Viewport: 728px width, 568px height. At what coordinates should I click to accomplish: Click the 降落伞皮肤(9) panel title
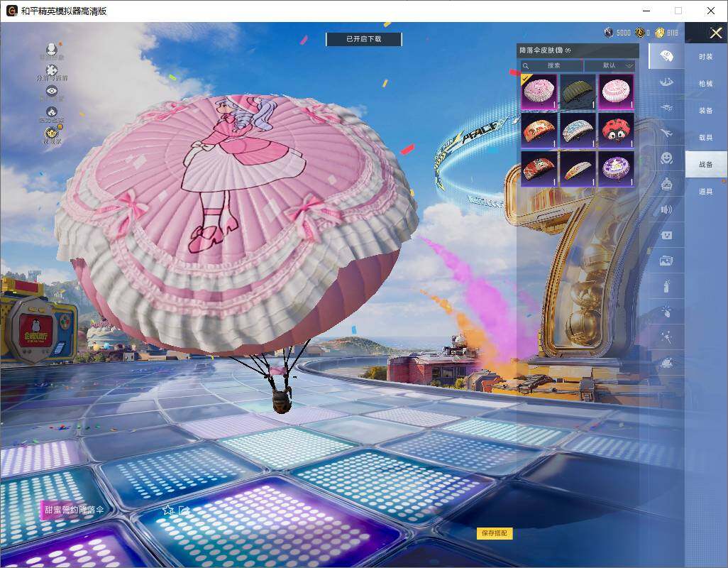(541, 50)
